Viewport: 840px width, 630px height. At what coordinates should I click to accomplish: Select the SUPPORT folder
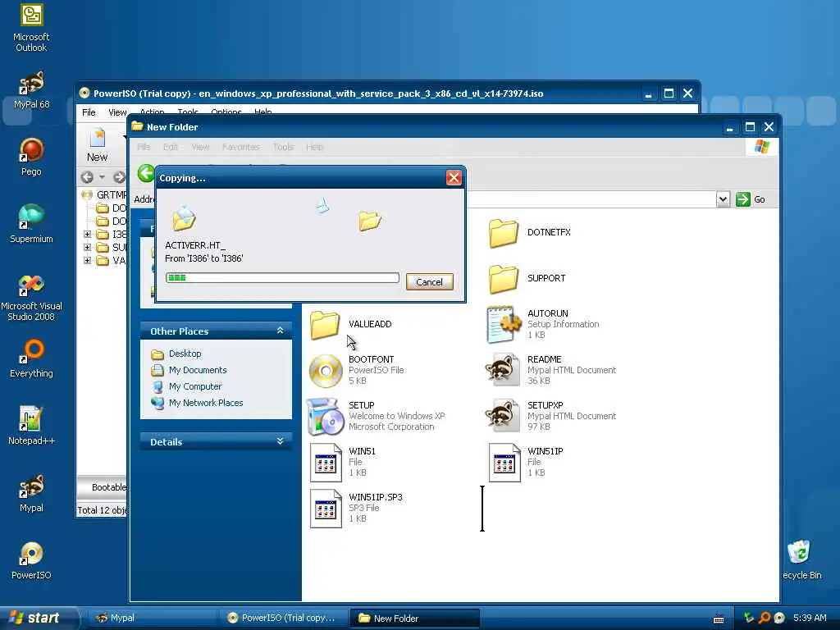pos(527,279)
